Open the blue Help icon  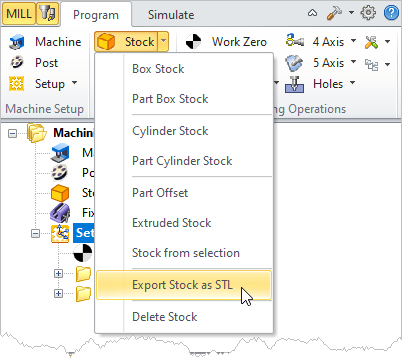coord(391,13)
